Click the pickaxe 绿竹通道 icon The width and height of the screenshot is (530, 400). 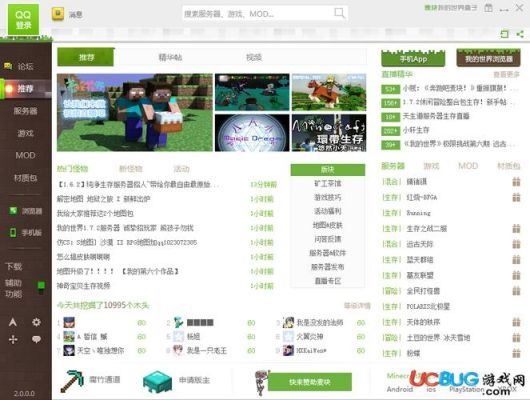point(72,381)
